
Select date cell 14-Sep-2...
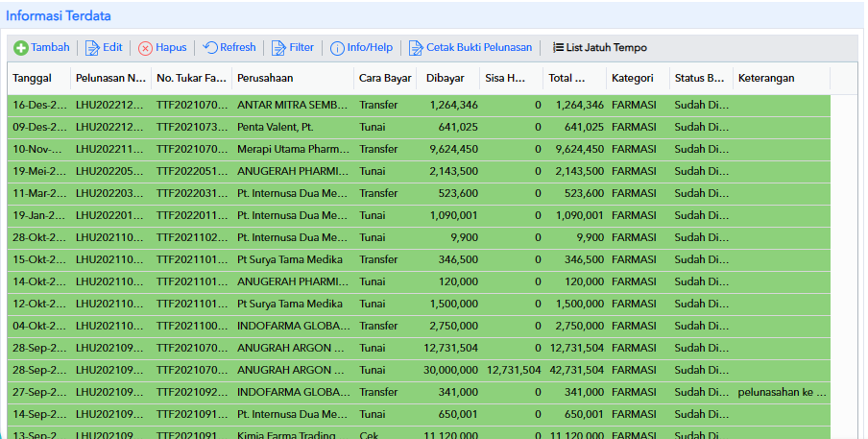(38, 415)
